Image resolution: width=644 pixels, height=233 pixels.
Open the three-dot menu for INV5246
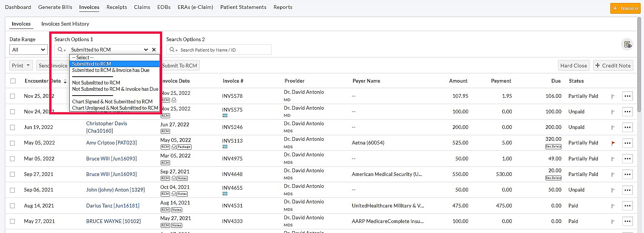click(x=627, y=127)
